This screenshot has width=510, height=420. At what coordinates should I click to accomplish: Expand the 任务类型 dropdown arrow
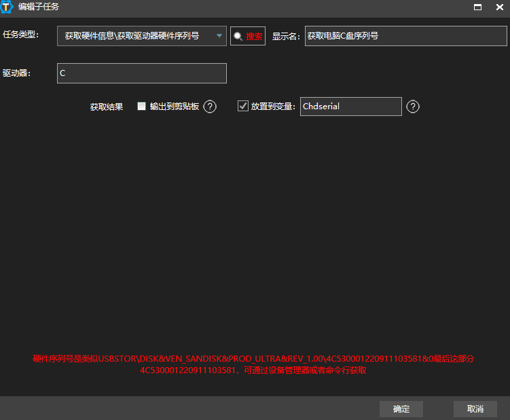[219, 36]
